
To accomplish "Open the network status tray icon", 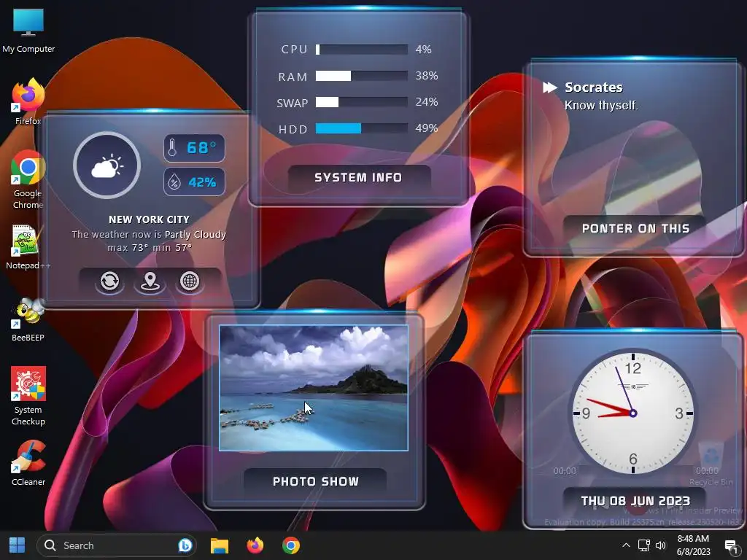I will click(x=644, y=545).
